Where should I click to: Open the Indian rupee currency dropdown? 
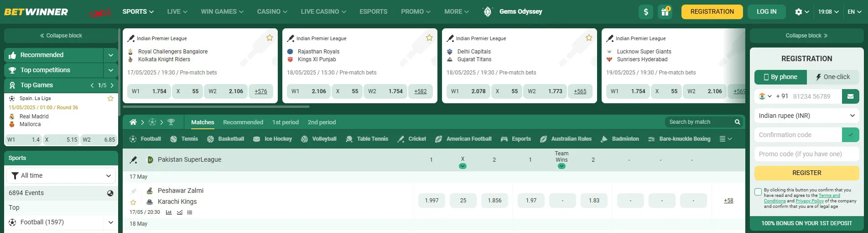pos(806,116)
